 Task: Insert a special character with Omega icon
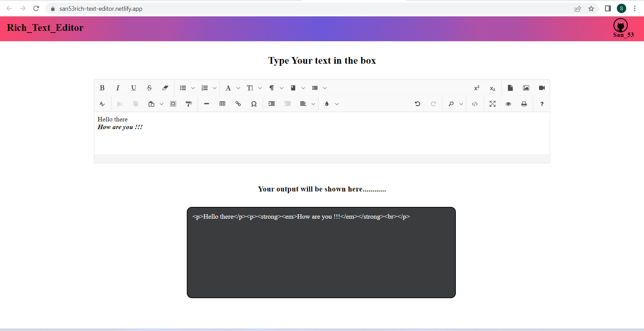[254, 104]
